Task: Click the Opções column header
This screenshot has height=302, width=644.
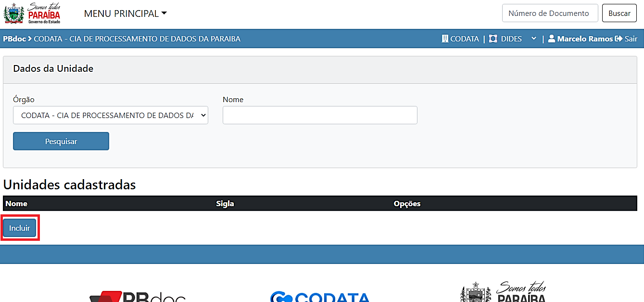Action: [x=407, y=203]
